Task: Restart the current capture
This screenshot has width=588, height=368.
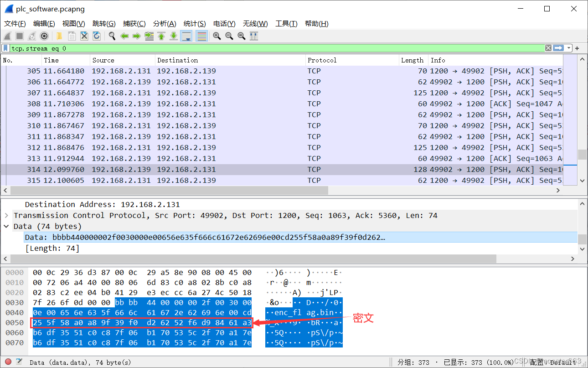Action: (x=32, y=36)
